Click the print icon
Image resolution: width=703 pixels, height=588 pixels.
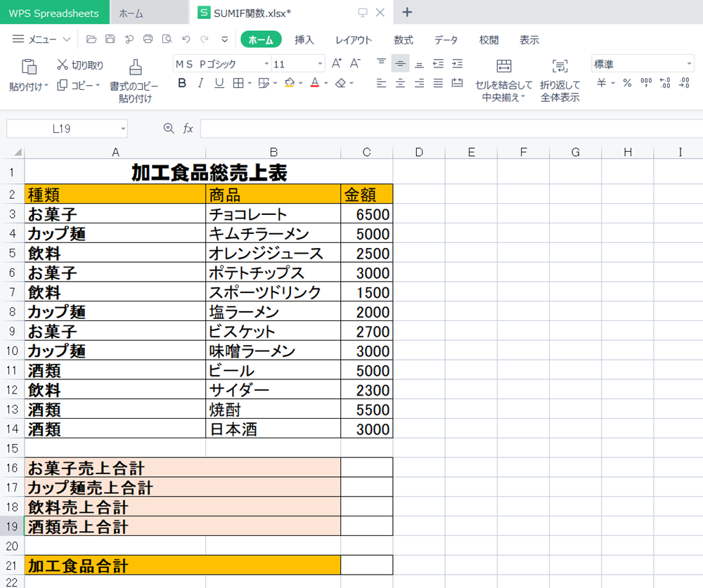148,39
